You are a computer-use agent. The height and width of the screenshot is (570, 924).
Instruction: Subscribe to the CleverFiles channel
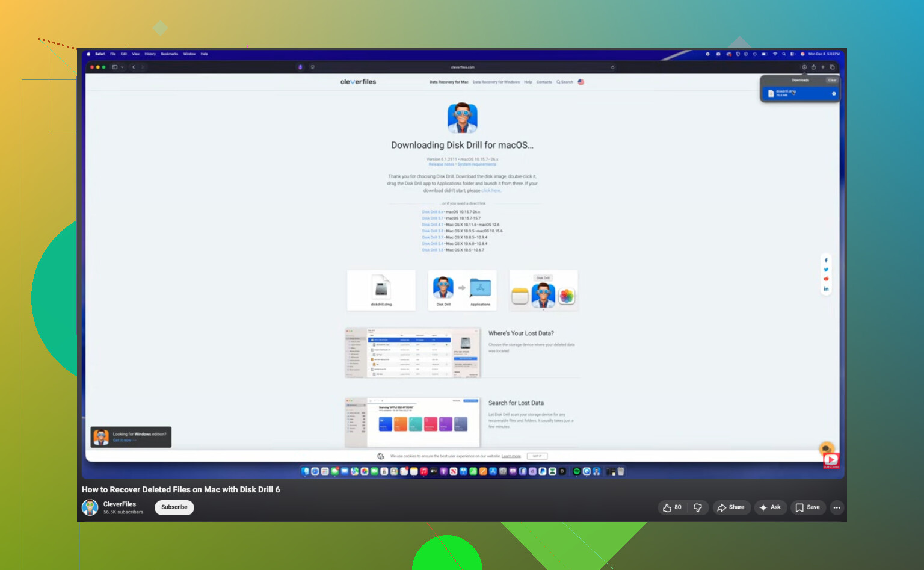(174, 507)
